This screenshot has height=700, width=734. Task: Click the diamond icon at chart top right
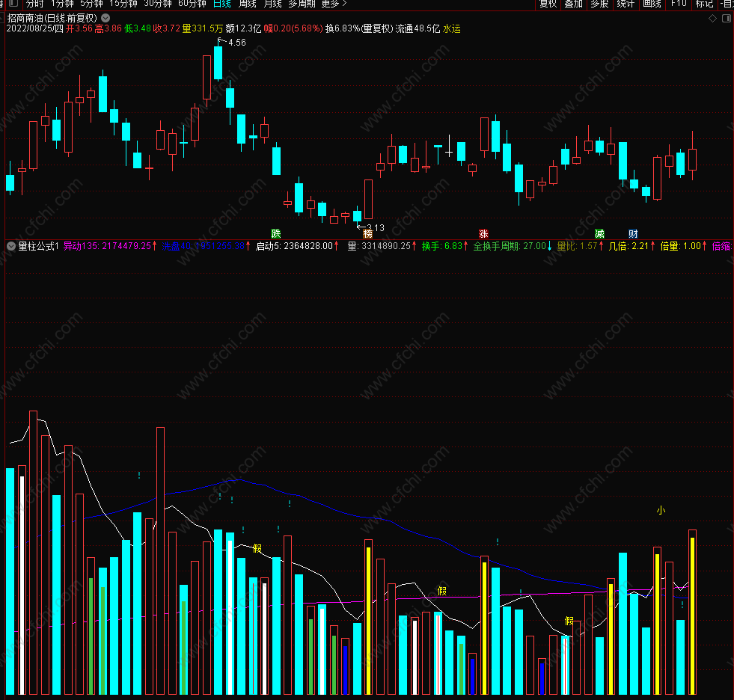pyautogui.click(x=712, y=18)
